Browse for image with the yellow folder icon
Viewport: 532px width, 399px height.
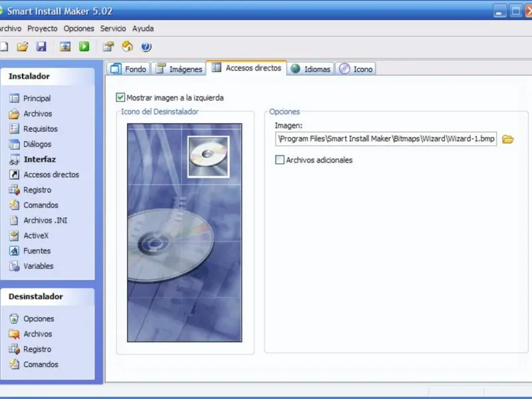coord(507,139)
